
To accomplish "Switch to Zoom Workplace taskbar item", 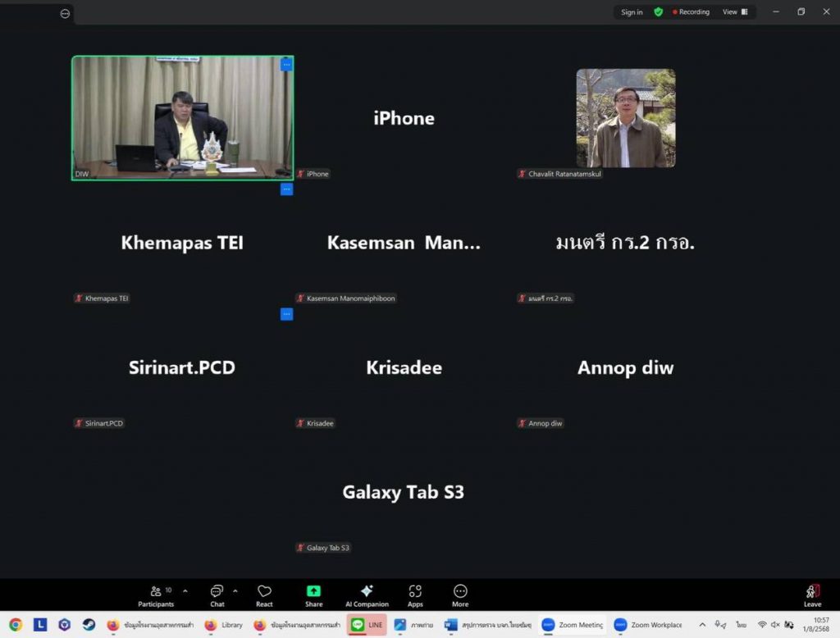I will point(649,625).
